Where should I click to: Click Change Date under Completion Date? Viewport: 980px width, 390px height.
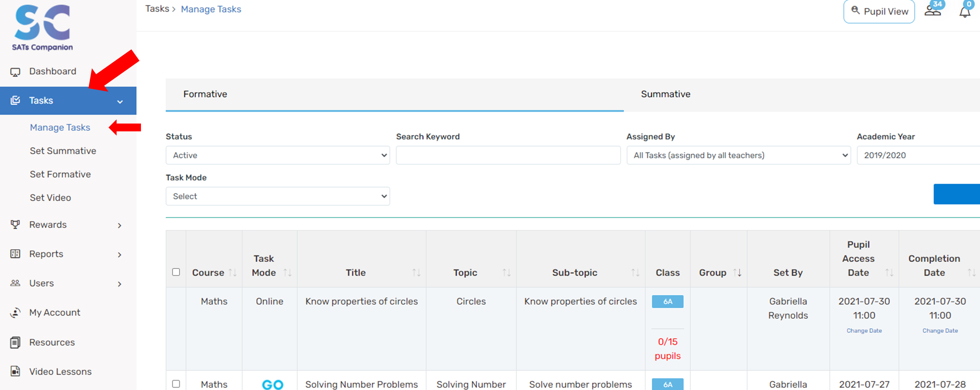940,331
